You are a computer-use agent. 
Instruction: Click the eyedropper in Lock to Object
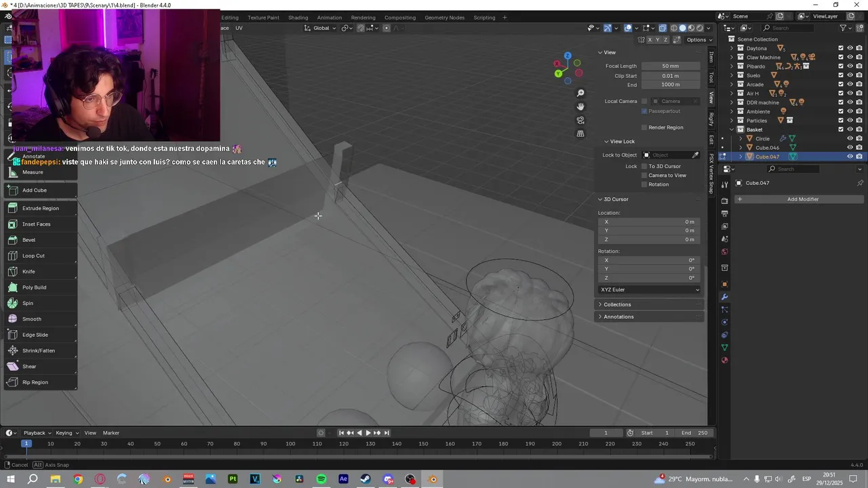coord(695,155)
